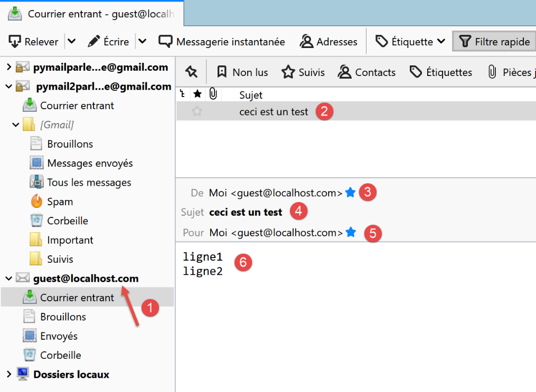Image resolution: width=536 pixels, height=392 pixels.
Task: Open the Relever dropdown arrow
Action: [x=72, y=42]
